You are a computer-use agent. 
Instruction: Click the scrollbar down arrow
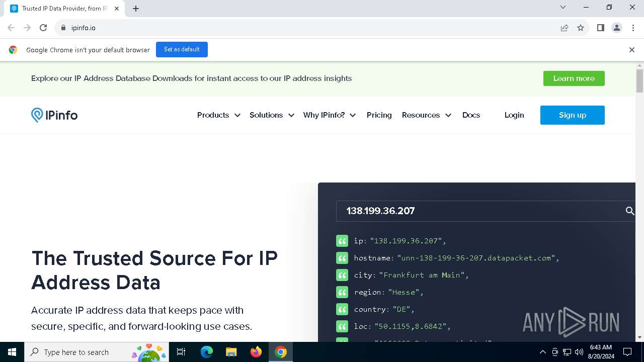(639, 337)
